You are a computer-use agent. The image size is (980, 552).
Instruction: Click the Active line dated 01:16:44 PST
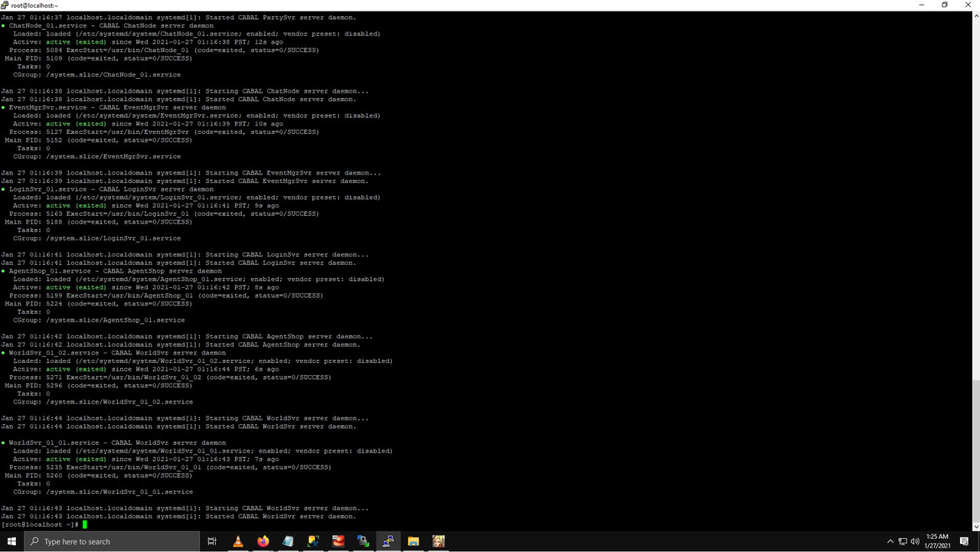point(145,369)
